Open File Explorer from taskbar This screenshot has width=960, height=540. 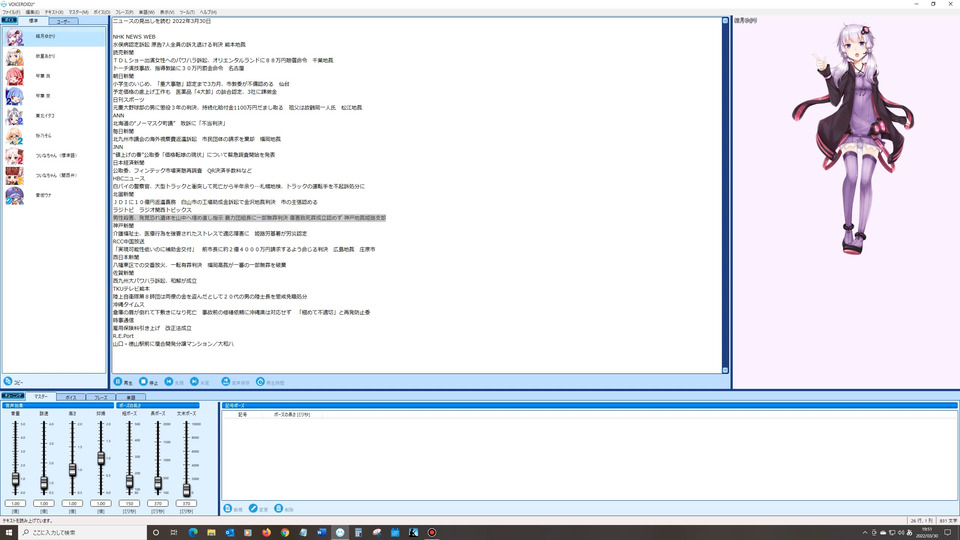(x=211, y=533)
